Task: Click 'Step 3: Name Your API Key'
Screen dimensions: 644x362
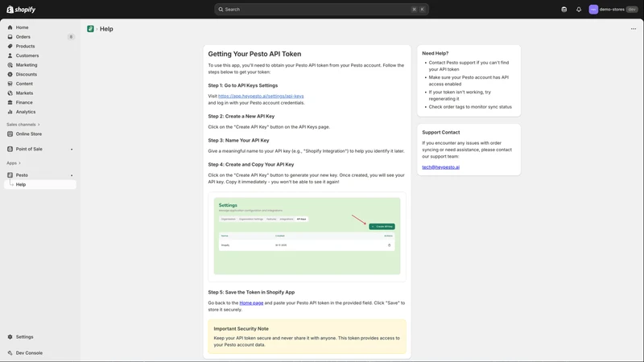Action: click(238, 140)
